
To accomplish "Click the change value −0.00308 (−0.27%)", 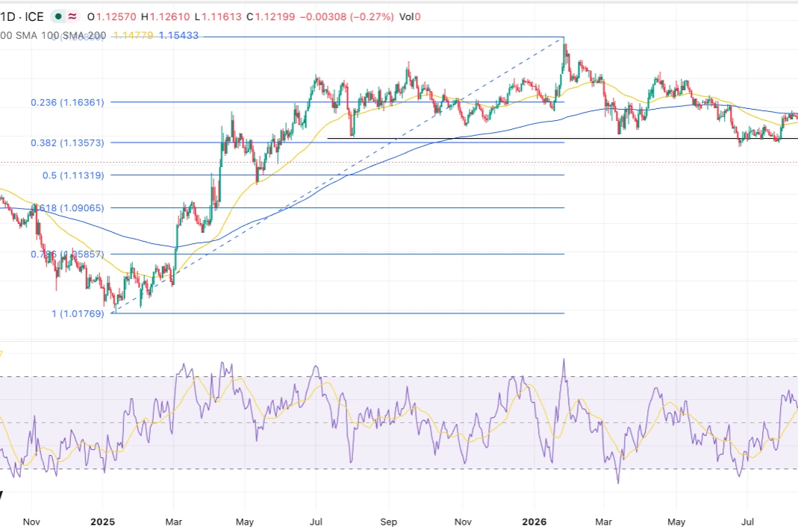I will (x=346, y=16).
